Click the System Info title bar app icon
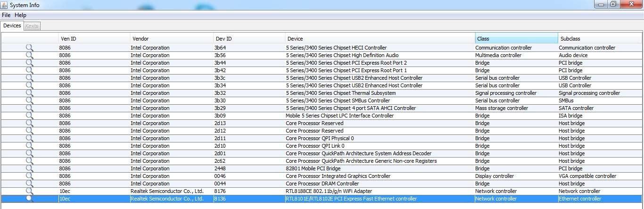 [x=5, y=5]
